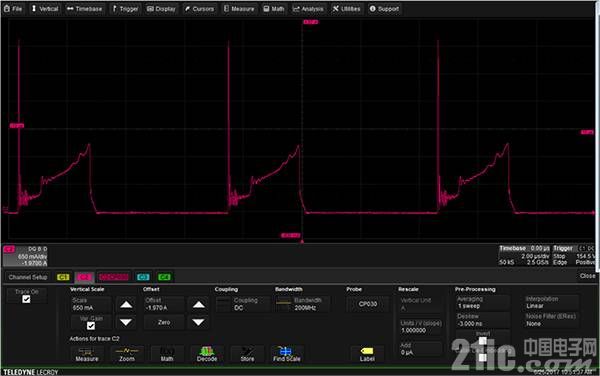Click the Offset -1.970 A field
Viewport: 600px width, 376px height.
[x=164, y=304]
